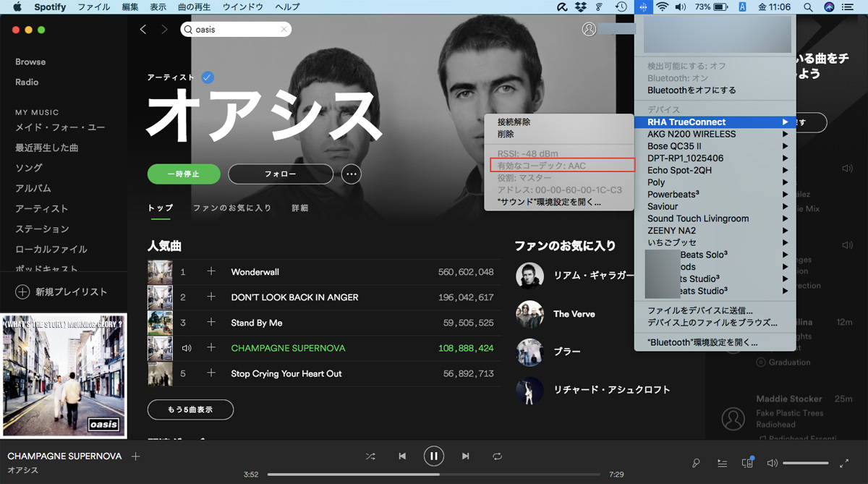
Task: Add Stand By Me with its plus icon
Action: (211, 323)
